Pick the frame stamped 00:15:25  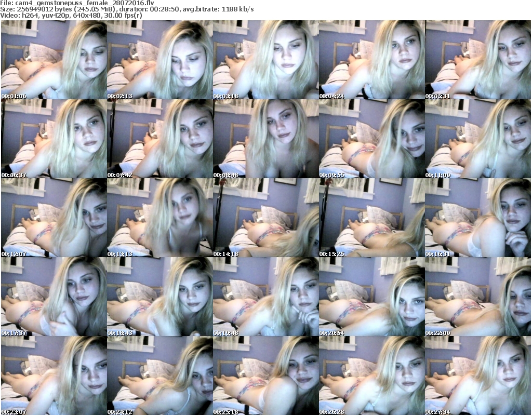point(372,218)
